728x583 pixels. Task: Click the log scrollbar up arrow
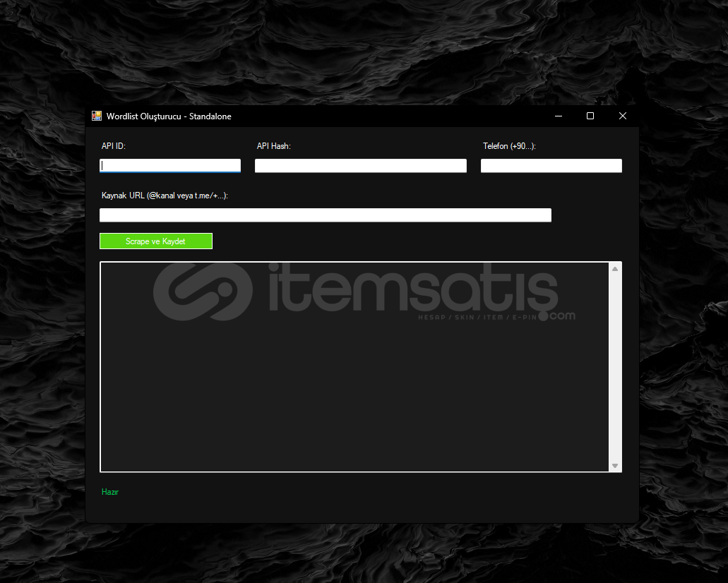[x=615, y=269]
